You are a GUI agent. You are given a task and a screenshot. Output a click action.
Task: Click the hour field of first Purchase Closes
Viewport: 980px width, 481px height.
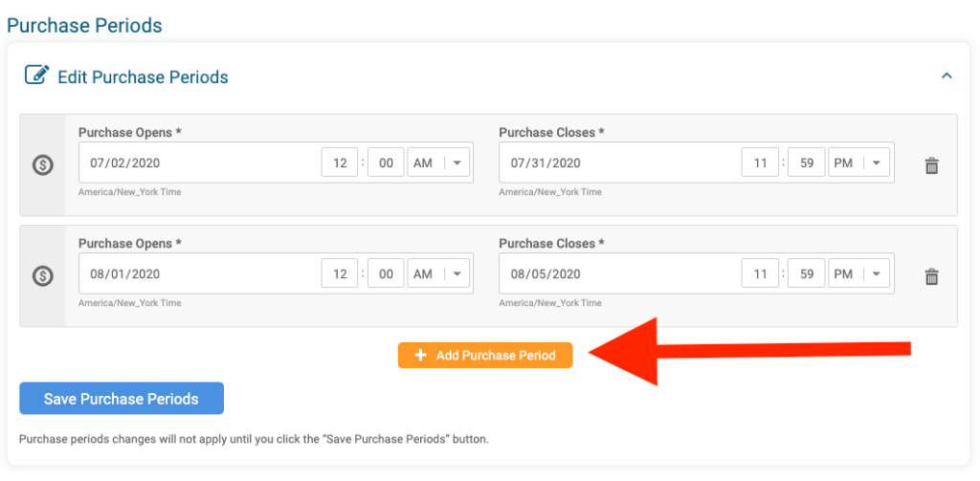tap(760, 163)
